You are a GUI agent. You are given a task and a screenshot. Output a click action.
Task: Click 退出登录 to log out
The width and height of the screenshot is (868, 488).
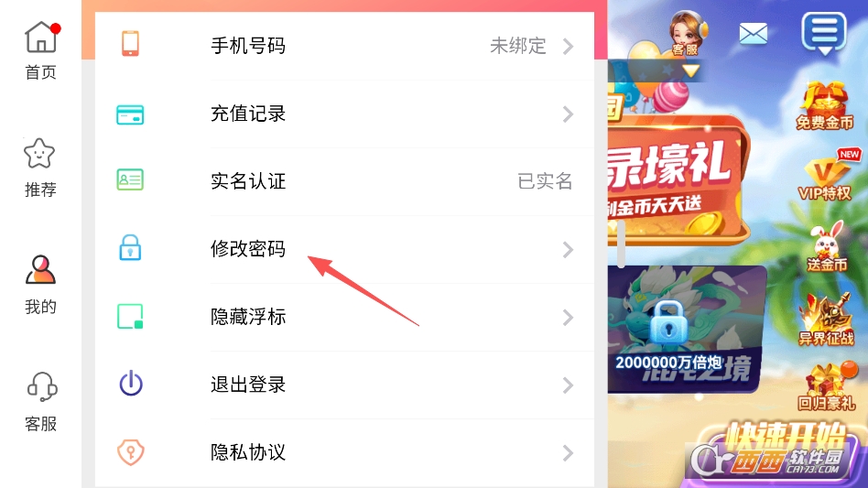[x=344, y=385]
